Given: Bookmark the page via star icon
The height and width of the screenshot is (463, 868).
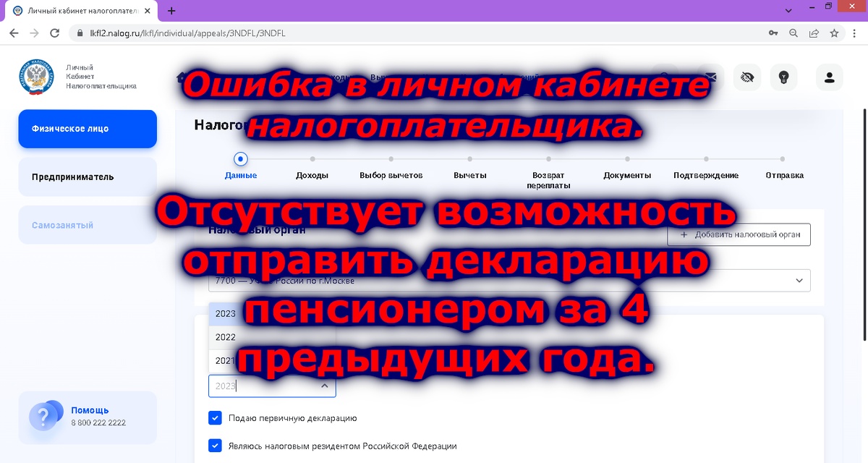Looking at the screenshot, I should [x=835, y=33].
